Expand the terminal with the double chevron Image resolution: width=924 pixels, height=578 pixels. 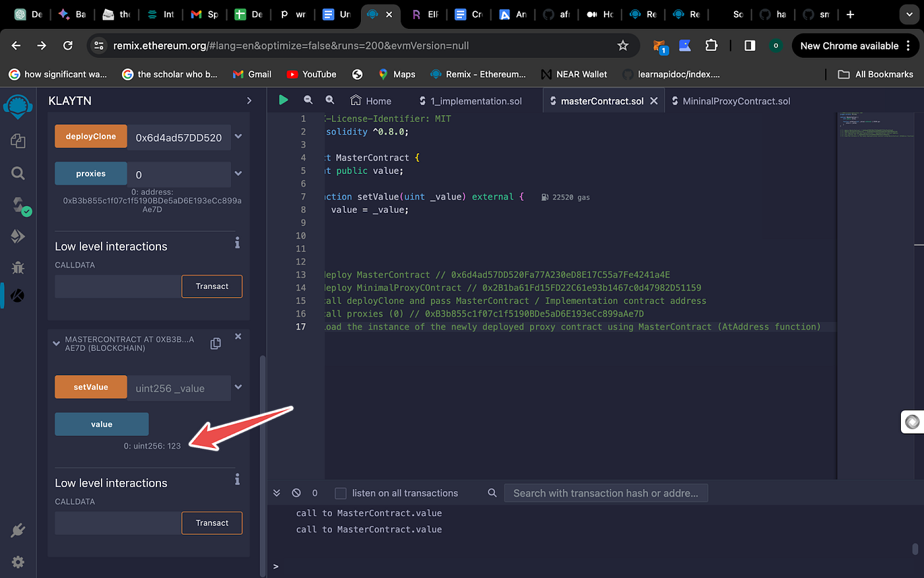pyautogui.click(x=277, y=493)
